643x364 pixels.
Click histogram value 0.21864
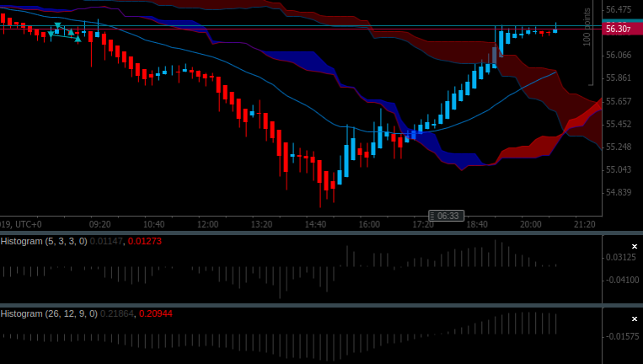117,313
